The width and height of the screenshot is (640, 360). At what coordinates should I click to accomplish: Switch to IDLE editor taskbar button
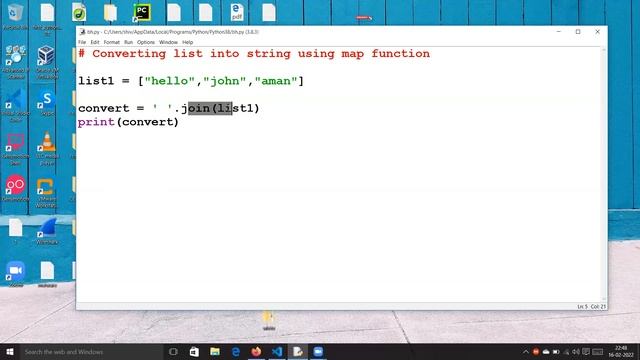(298, 351)
